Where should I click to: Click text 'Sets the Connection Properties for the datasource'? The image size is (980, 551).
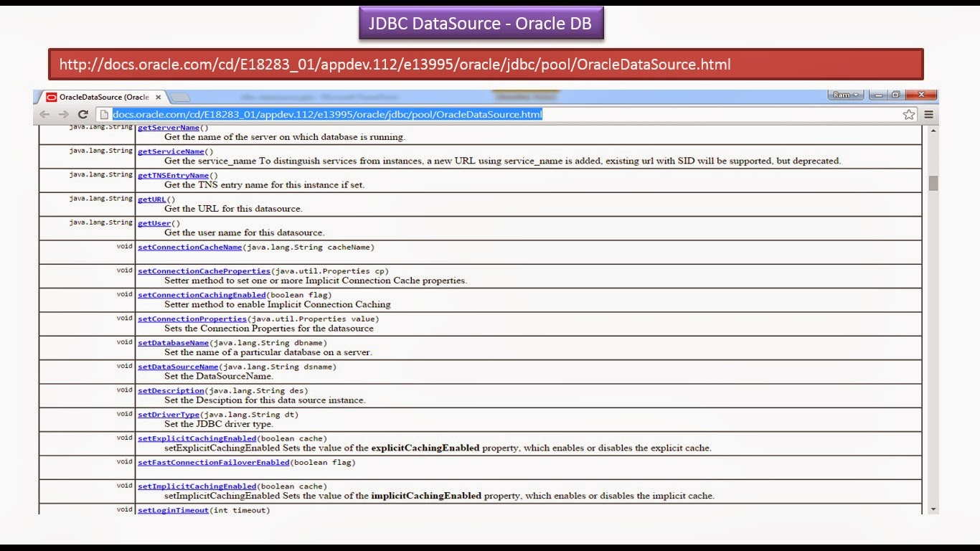[269, 329]
